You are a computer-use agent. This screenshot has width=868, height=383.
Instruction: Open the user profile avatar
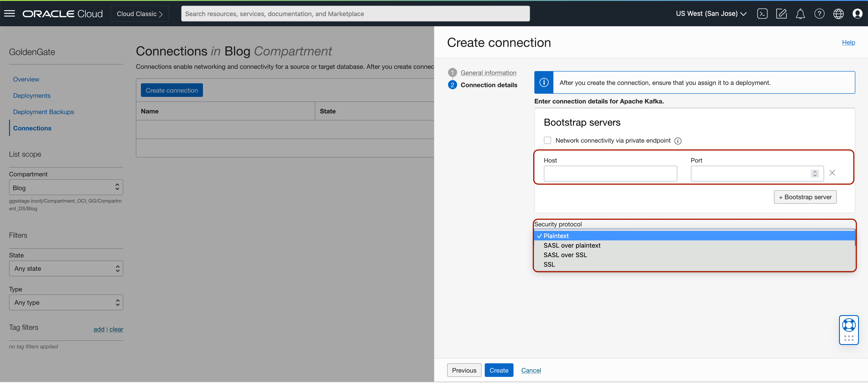click(857, 14)
